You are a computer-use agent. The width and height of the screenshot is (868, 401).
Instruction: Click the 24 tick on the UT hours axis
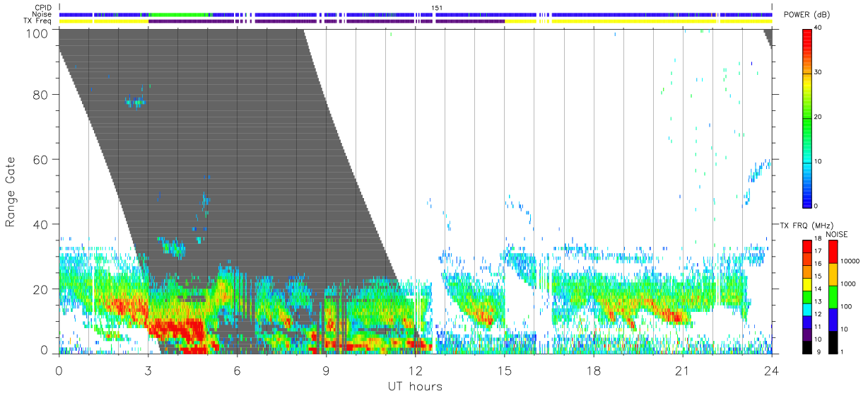coord(771,370)
